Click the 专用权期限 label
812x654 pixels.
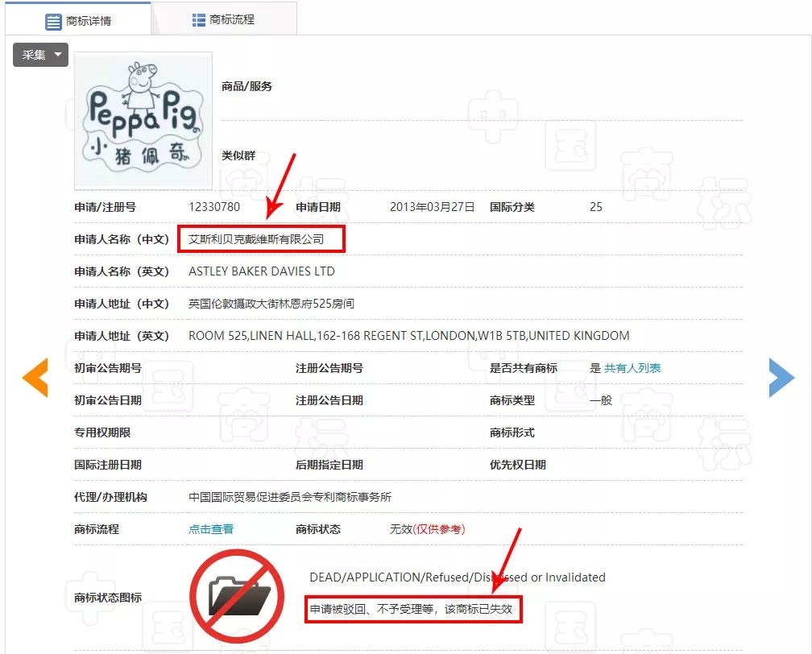pos(102,433)
